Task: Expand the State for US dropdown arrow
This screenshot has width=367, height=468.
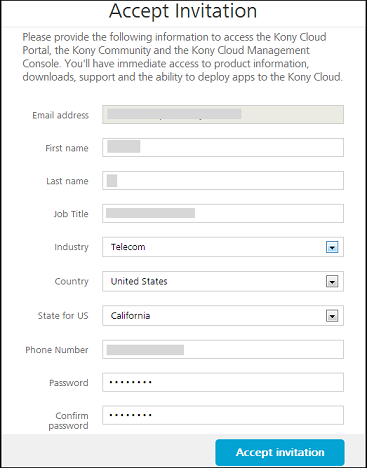Action: pos(332,316)
